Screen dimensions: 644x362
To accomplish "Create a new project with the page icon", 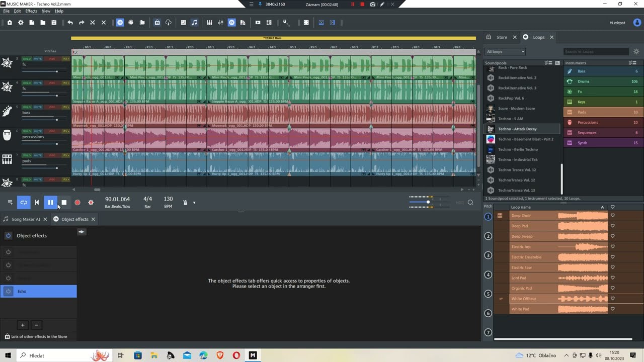I will click(32, 23).
